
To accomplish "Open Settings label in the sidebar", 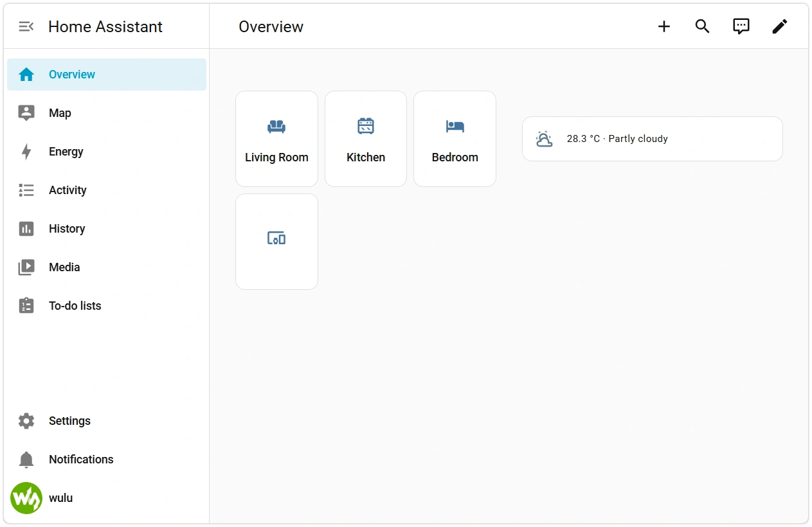I will tap(69, 421).
